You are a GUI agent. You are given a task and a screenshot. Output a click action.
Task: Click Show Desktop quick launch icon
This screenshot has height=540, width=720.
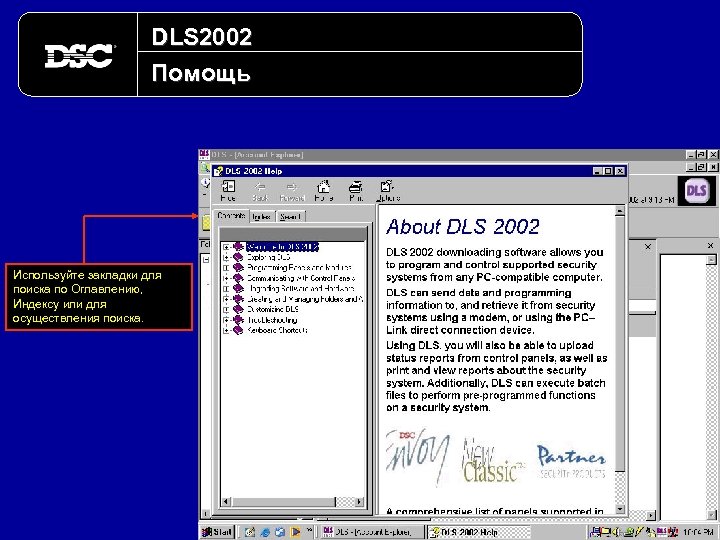pyautogui.click(x=249, y=532)
